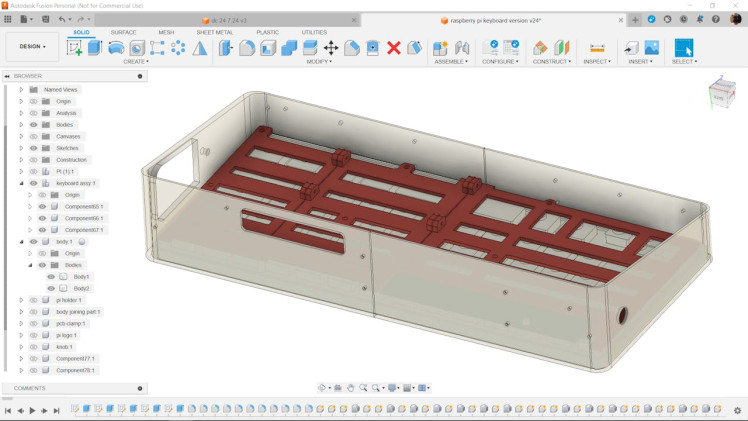The image size is (748, 421).
Task: Click the Undo arrow
Action: click(62, 20)
